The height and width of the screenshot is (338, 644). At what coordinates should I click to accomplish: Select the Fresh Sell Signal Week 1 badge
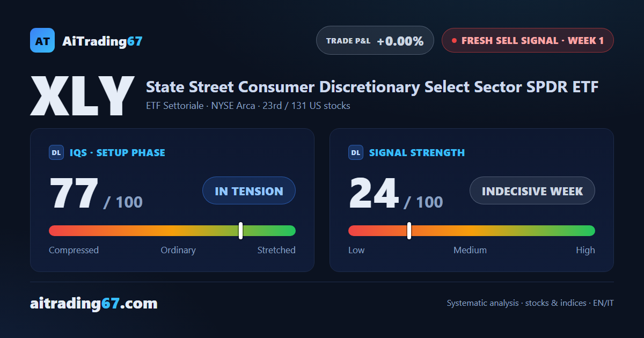pos(528,40)
